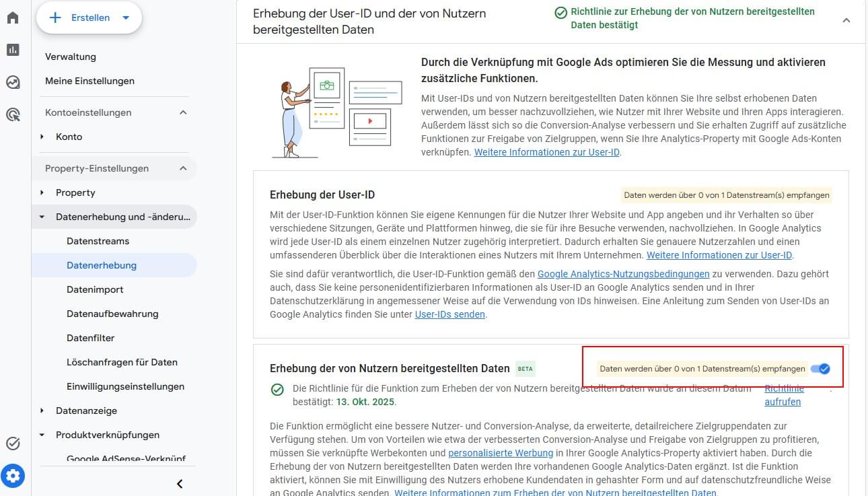Image resolution: width=868 pixels, height=496 pixels.
Task: Collapse Datenerhebung und -änderung group
Action: click(x=42, y=217)
